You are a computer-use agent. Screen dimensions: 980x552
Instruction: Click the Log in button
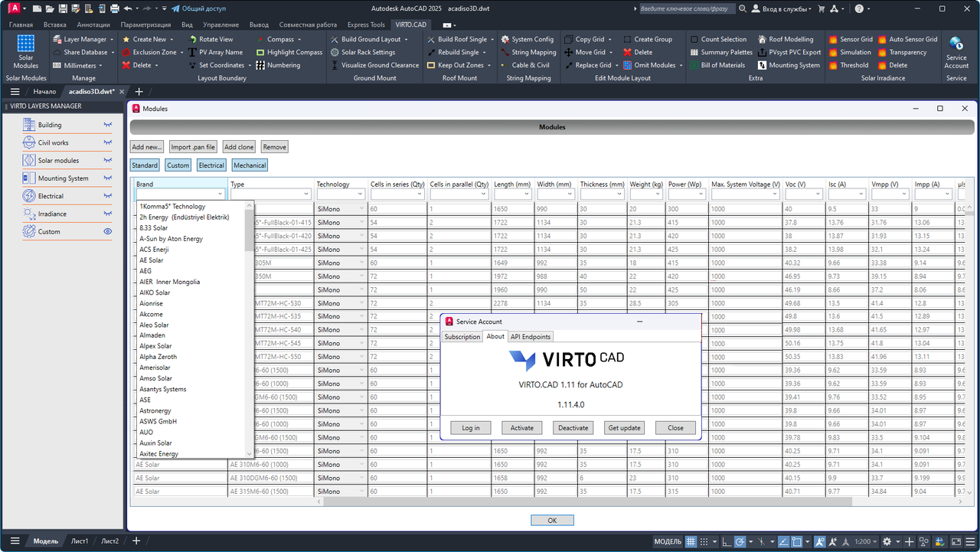[471, 428]
